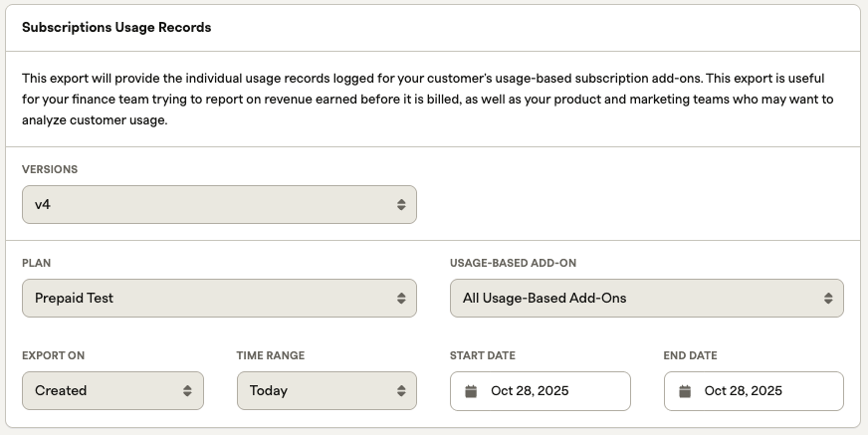Click the VERSIONS field label
This screenshot has width=868, height=435.
coord(50,170)
